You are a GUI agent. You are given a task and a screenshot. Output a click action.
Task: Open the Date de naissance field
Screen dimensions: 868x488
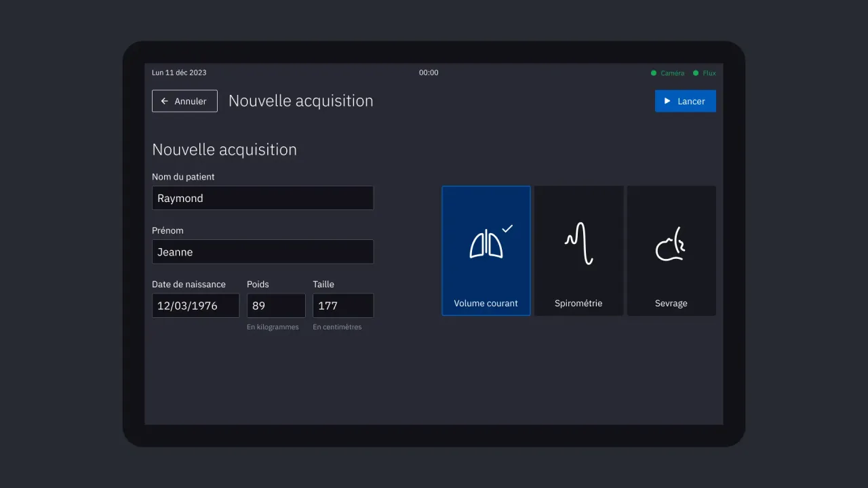pos(195,306)
